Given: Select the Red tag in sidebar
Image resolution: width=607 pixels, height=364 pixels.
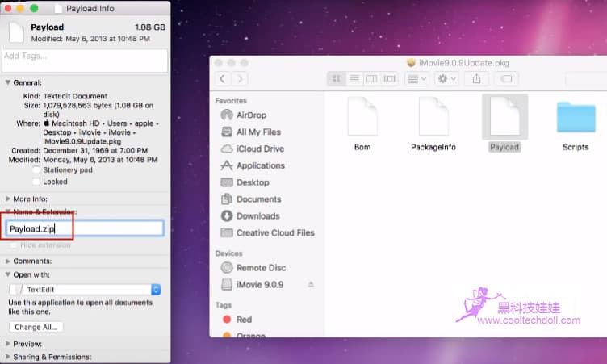Looking at the screenshot, I should (244, 320).
